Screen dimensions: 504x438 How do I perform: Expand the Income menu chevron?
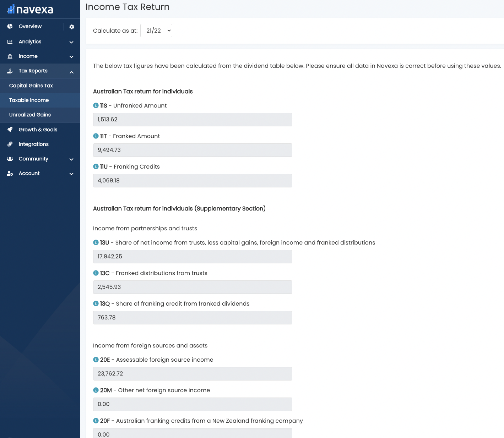[71, 56]
